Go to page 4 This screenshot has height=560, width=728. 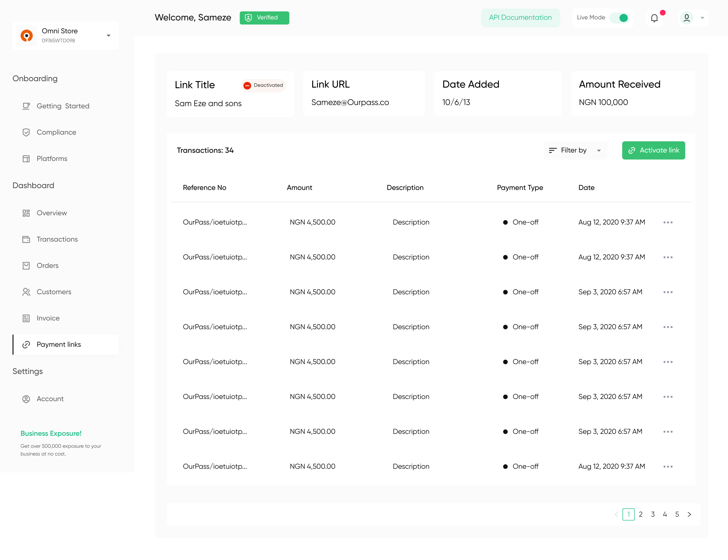click(x=665, y=514)
